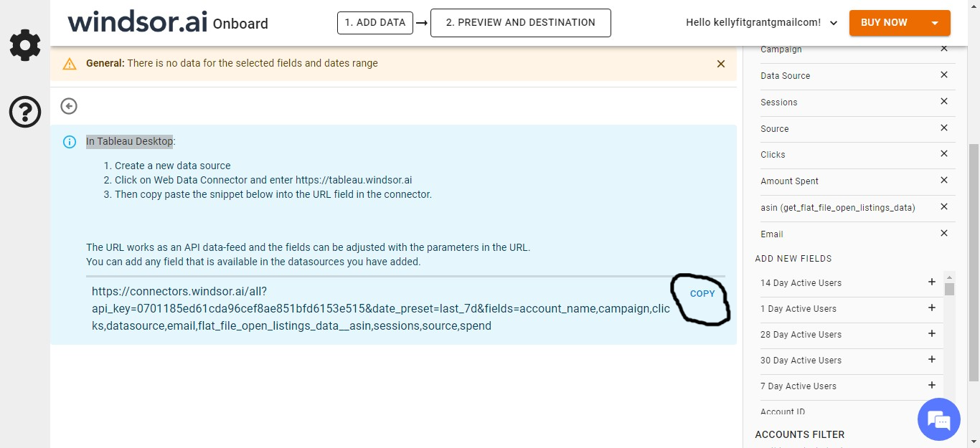
Task: Remove the Sessions field
Action: [944, 101]
